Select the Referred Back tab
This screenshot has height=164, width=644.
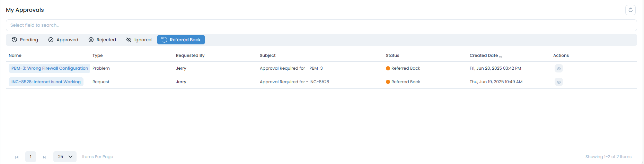[181, 40]
